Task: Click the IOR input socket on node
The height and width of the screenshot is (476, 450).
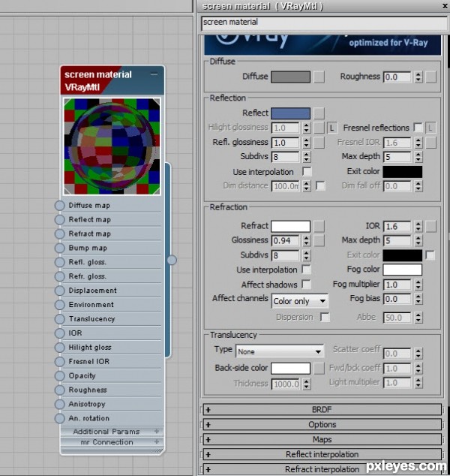Action: 60,333
